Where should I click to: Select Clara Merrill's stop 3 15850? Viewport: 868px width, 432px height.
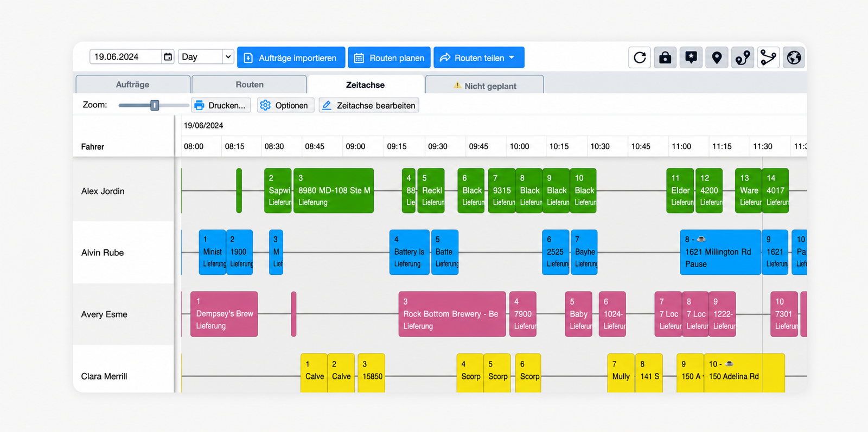tap(372, 373)
